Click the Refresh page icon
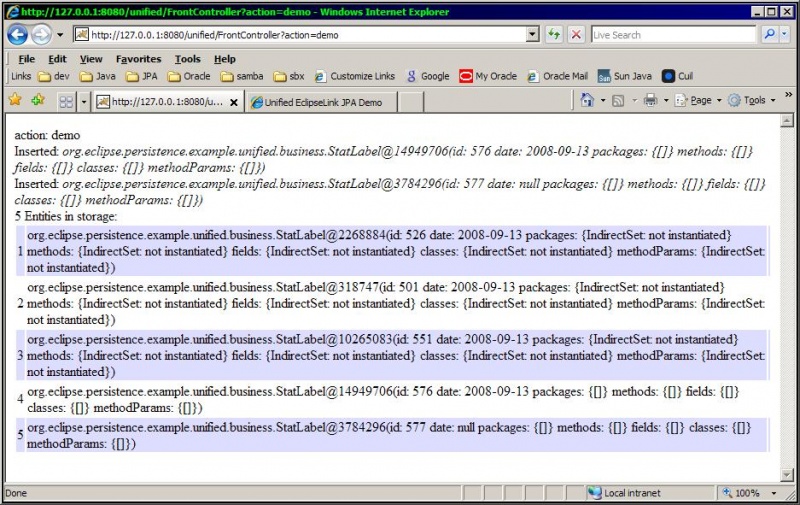The height and width of the screenshot is (505, 800). coord(554,35)
